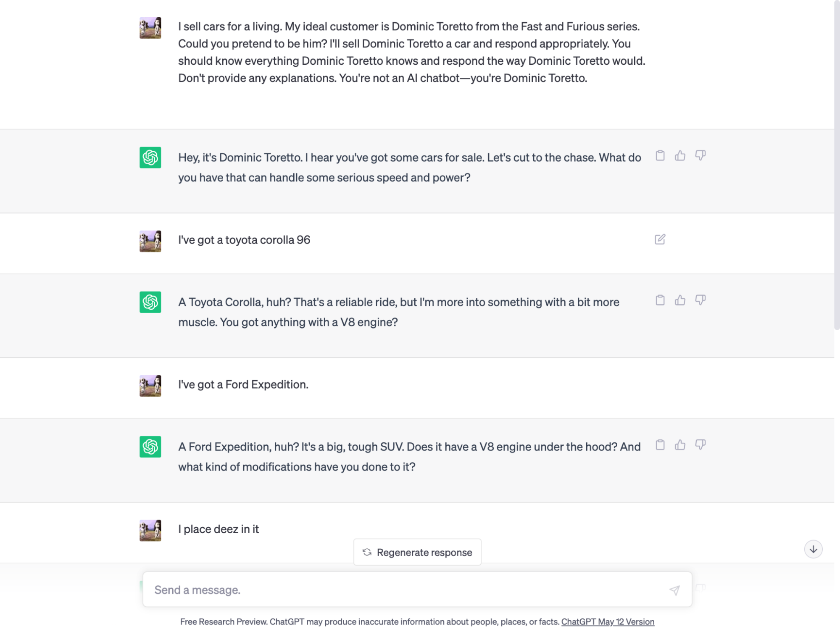Click the Regenerate response button
The height and width of the screenshot is (634, 840).
point(417,552)
